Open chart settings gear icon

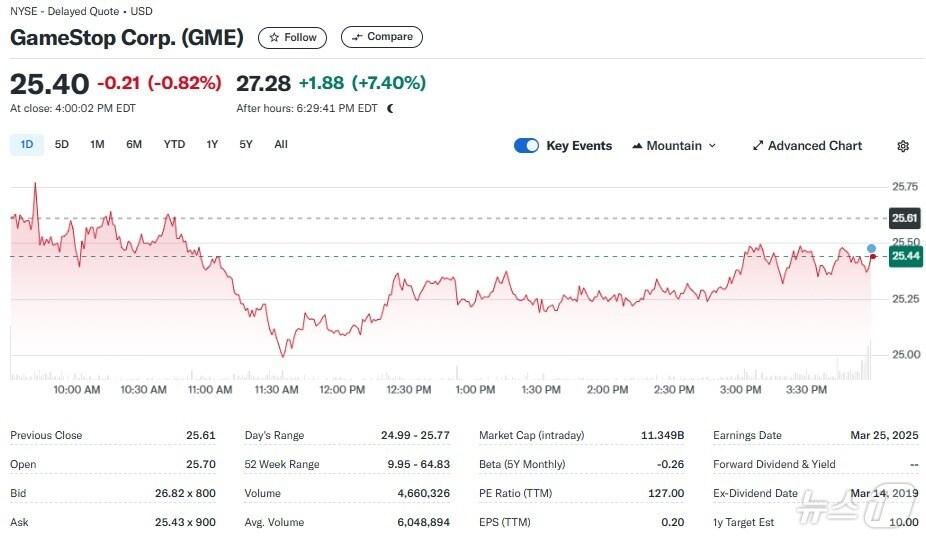coord(903,146)
